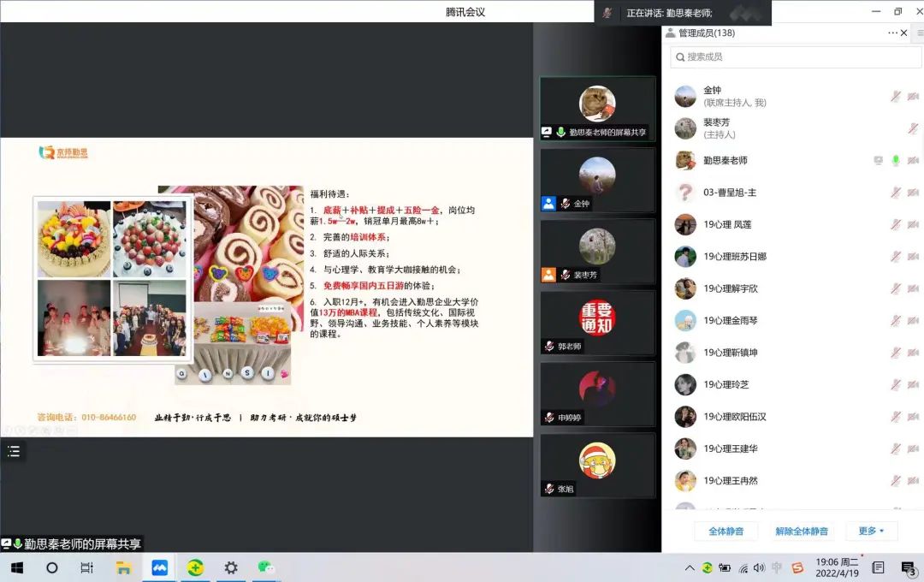Open Tencent Meeting from the taskbar
This screenshot has width=924, height=582.
point(159,567)
